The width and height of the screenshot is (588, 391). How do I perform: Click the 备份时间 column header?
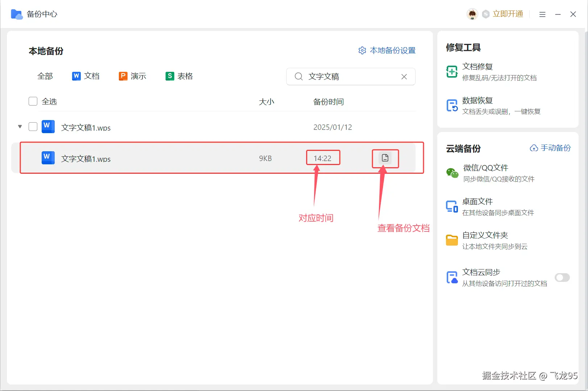pos(329,102)
